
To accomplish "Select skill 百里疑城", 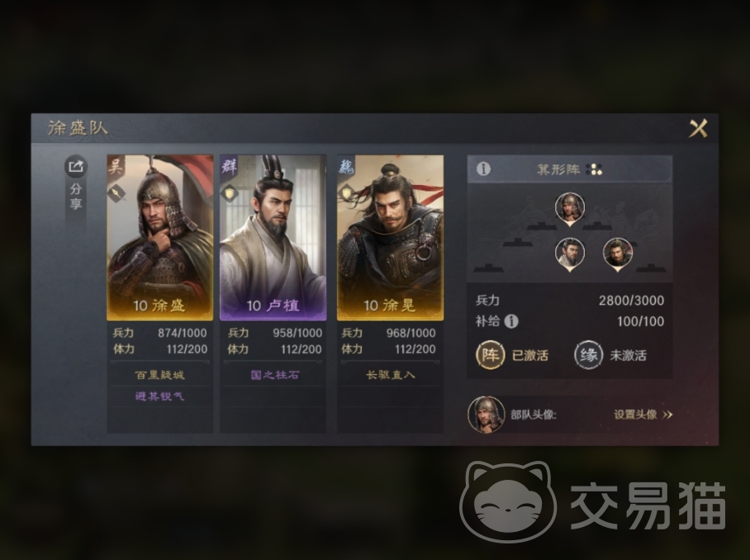I will pyautogui.click(x=159, y=375).
